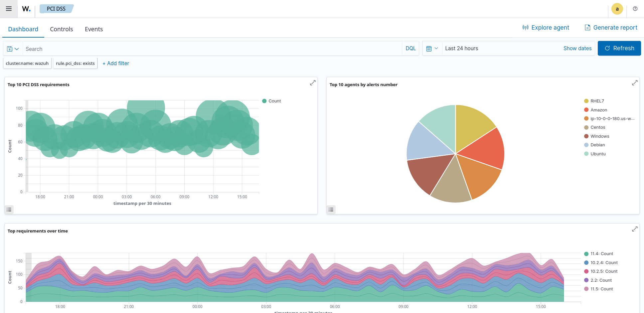Expand the Top requirements over time panel

tap(635, 229)
